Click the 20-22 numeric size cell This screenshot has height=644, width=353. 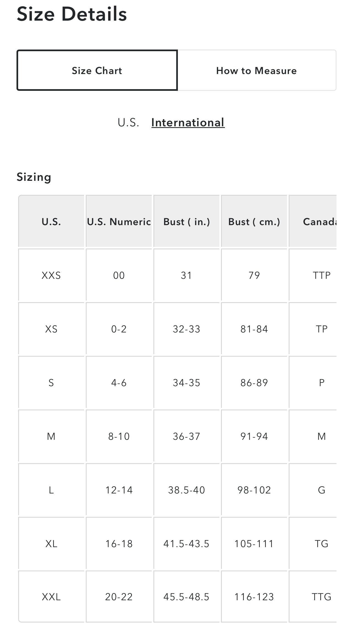tap(119, 597)
